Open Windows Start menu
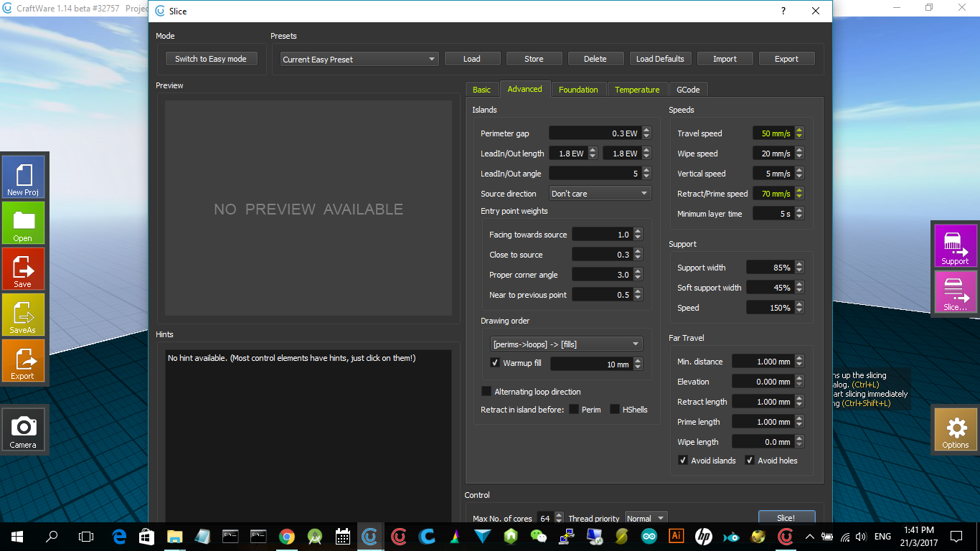 pyautogui.click(x=17, y=536)
